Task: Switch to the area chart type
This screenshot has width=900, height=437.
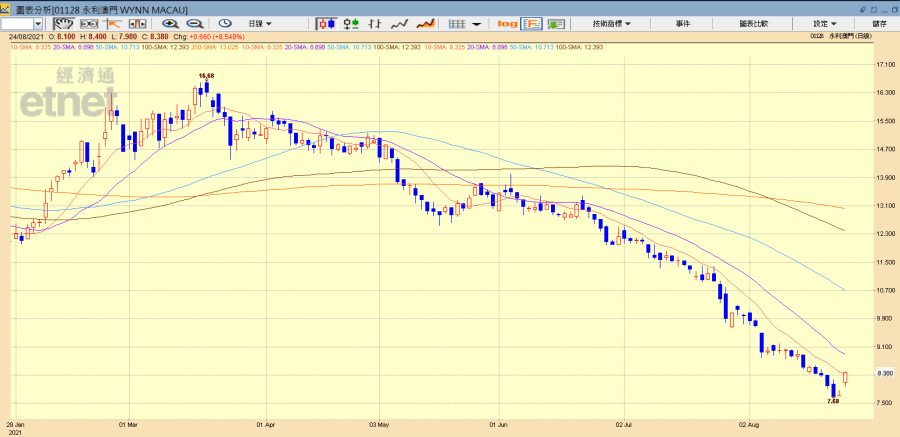Action: 424,23
